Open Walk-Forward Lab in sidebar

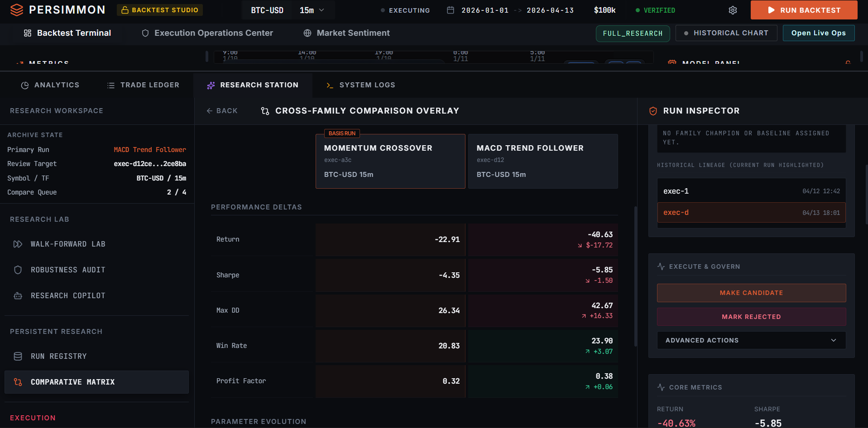tap(96, 244)
